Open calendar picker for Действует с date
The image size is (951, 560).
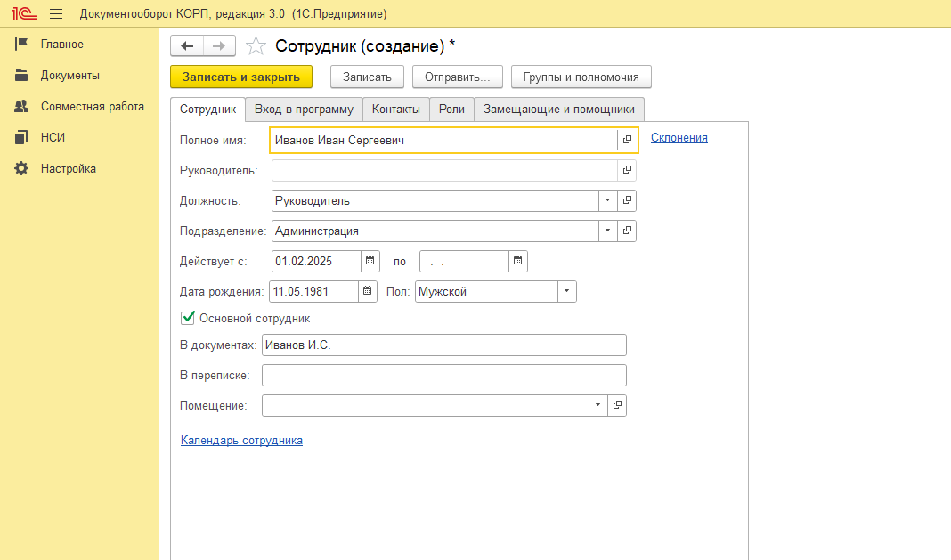[x=370, y=261]
